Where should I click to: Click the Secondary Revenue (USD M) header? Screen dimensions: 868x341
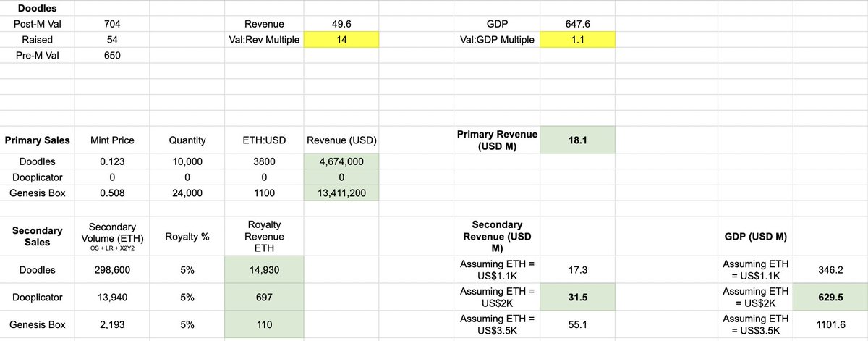coord(498,236)
